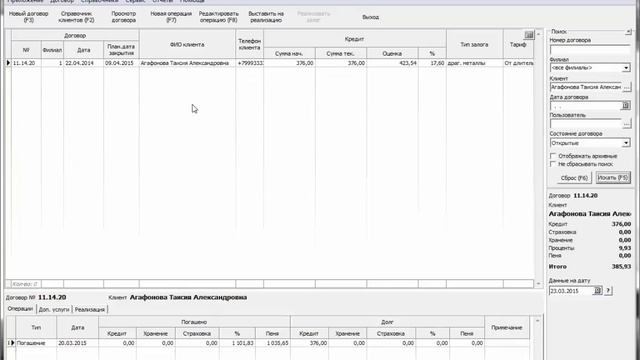640x360 pixels.
Task: Click the Проценты value 9,93
Action: (x=624, y=248)
